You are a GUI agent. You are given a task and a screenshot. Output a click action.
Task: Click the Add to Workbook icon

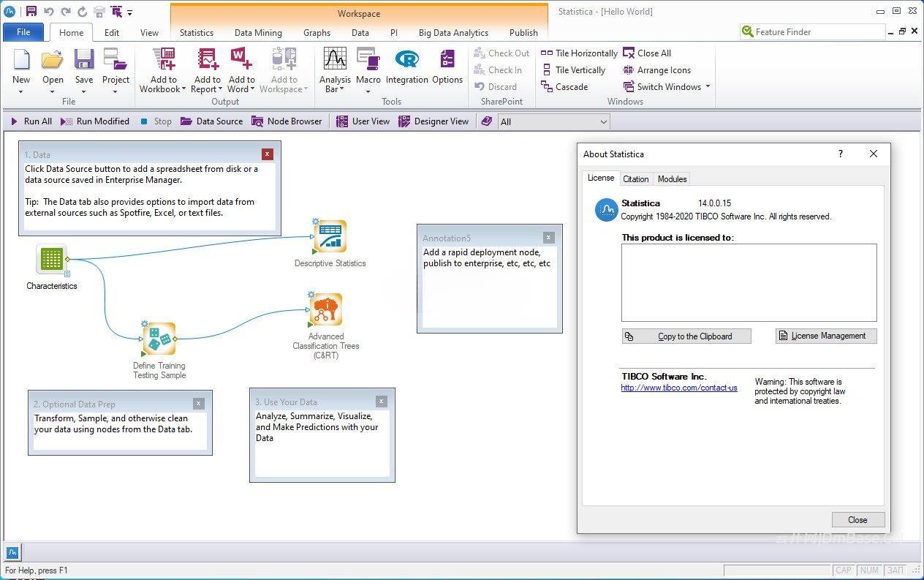(164, 60)
